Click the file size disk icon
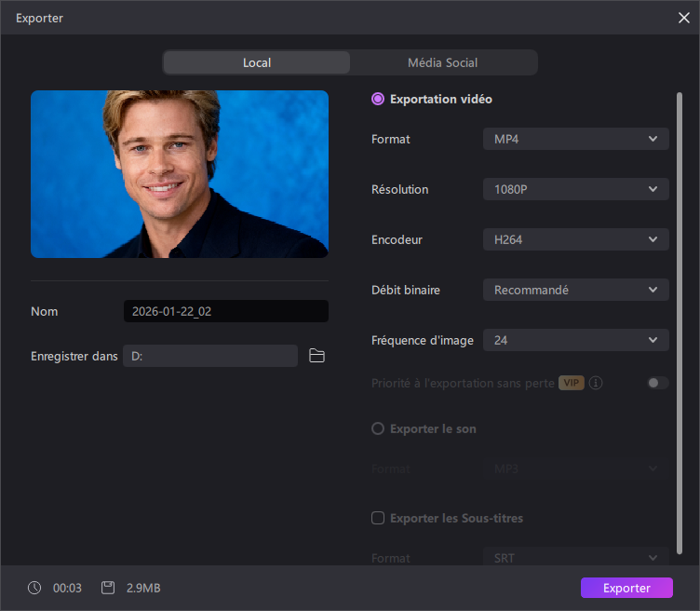 pyautogui.click(x=108, y=588)
